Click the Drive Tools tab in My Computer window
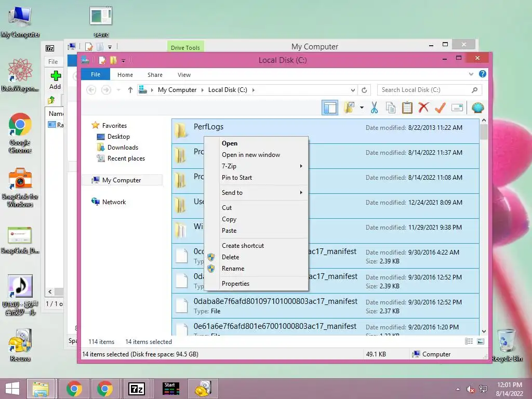This screenshot has width=532, height=399. point(185,47)
